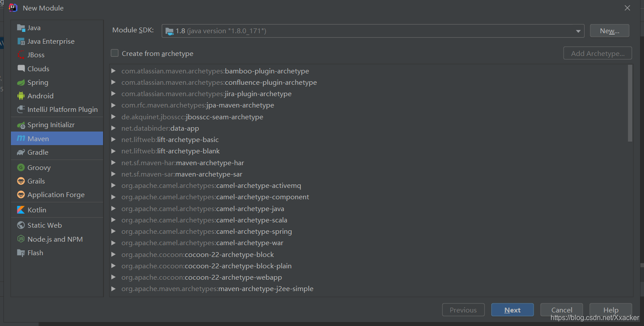
Task: Select Node.js and NPM module type
Action: pos(57,239)
